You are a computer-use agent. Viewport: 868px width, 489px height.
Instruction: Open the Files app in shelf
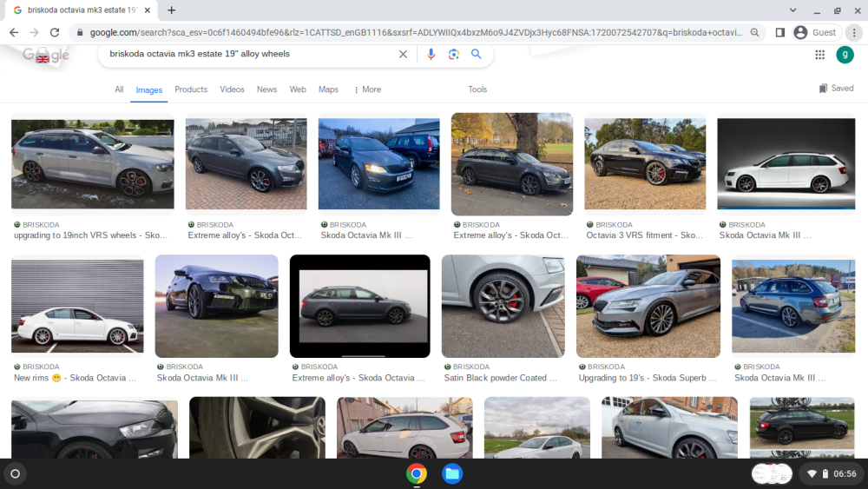452,473
